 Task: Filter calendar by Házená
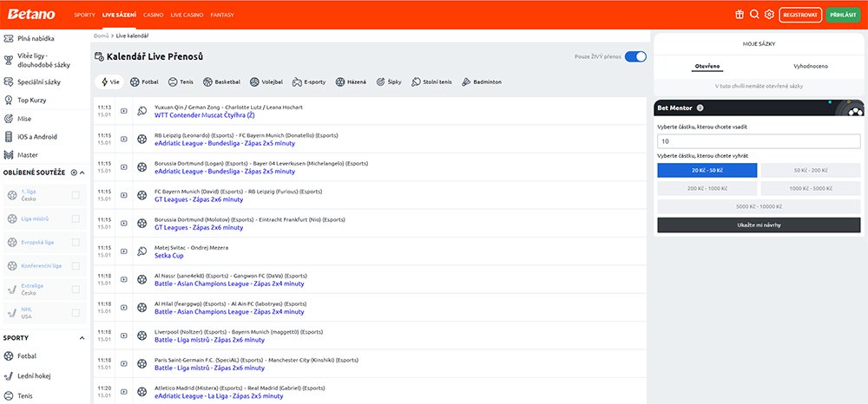351,81
